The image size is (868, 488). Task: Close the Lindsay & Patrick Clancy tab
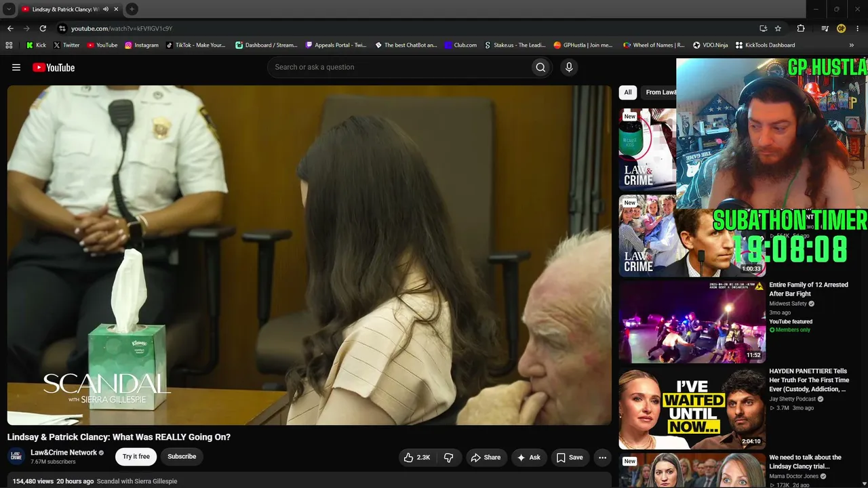[x=116, y=9]
